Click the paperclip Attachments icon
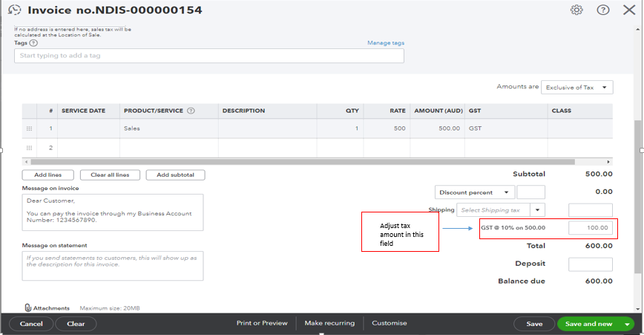 click(x=27, y=308)
